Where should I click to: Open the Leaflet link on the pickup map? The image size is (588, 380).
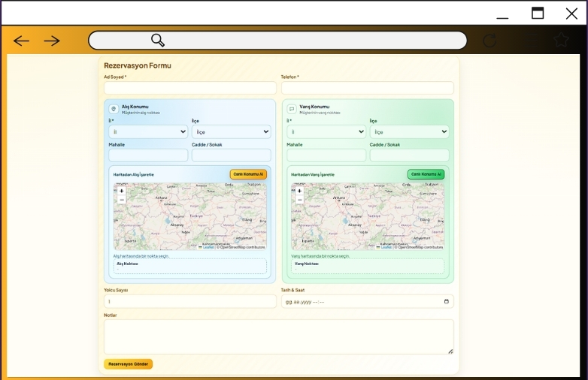(208, 247)
